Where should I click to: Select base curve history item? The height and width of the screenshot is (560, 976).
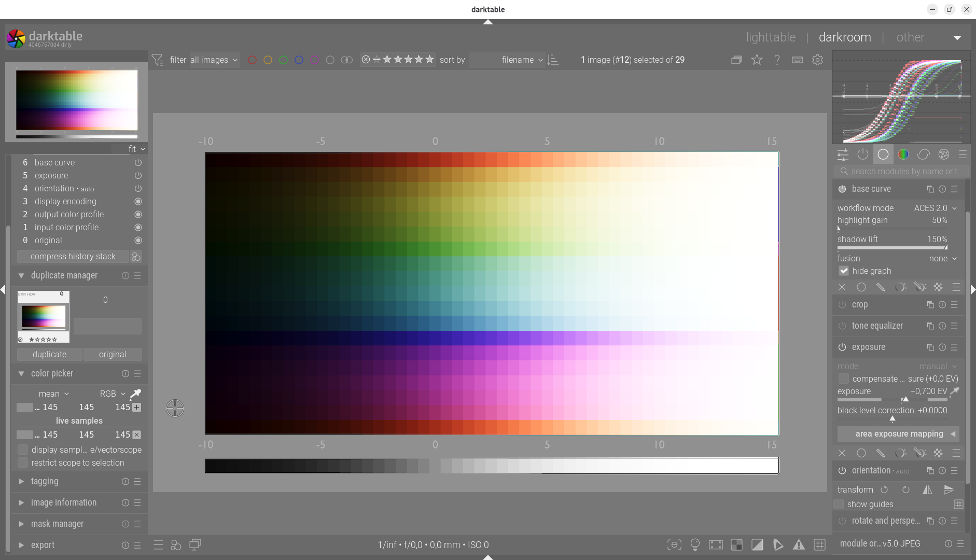pos(54,162)
